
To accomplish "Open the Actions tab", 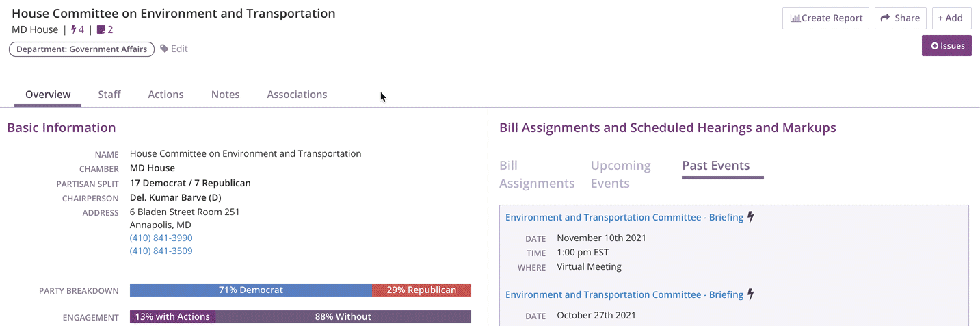I will 165,95.
